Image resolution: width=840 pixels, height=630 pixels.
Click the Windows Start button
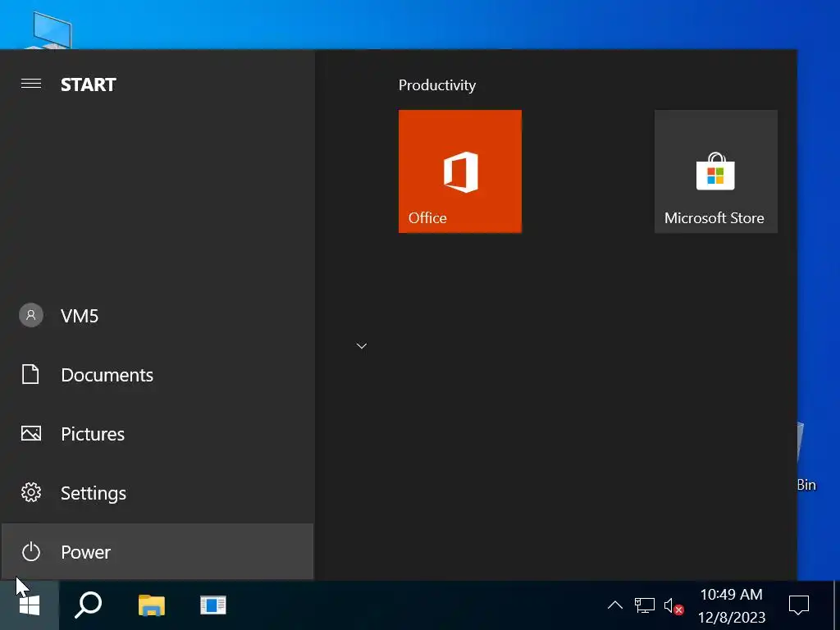[x=30, y=605]
